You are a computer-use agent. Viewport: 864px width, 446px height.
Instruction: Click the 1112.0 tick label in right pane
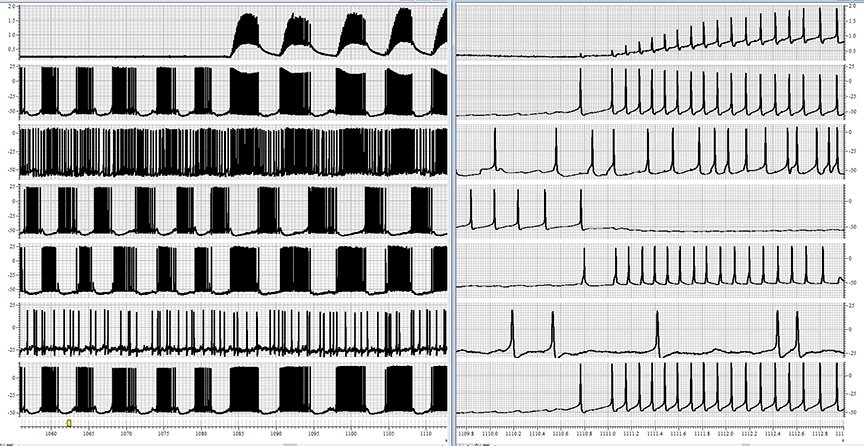point(726,434)
